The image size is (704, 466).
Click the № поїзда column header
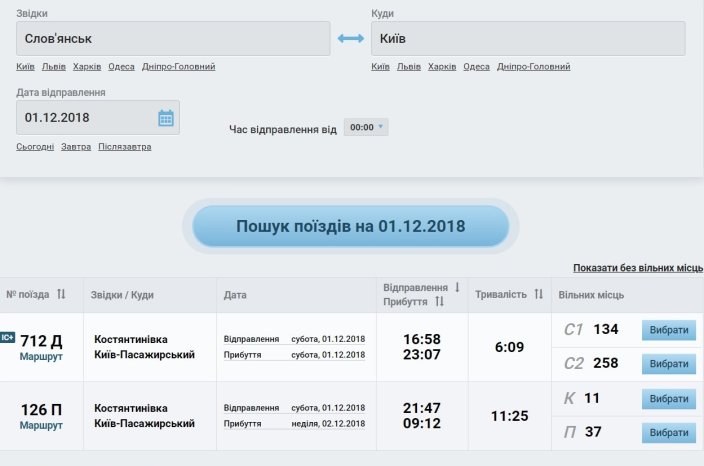[x=27, y=295]
